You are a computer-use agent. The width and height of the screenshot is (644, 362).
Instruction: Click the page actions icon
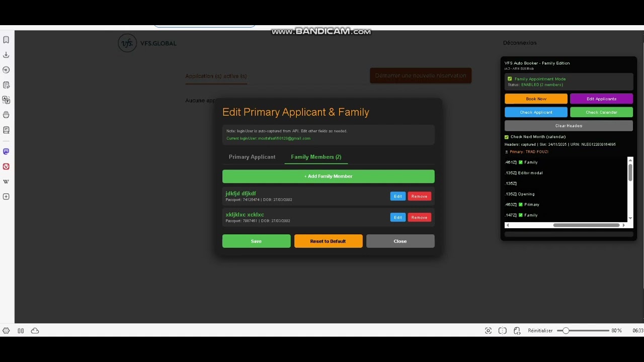point(517,330)
